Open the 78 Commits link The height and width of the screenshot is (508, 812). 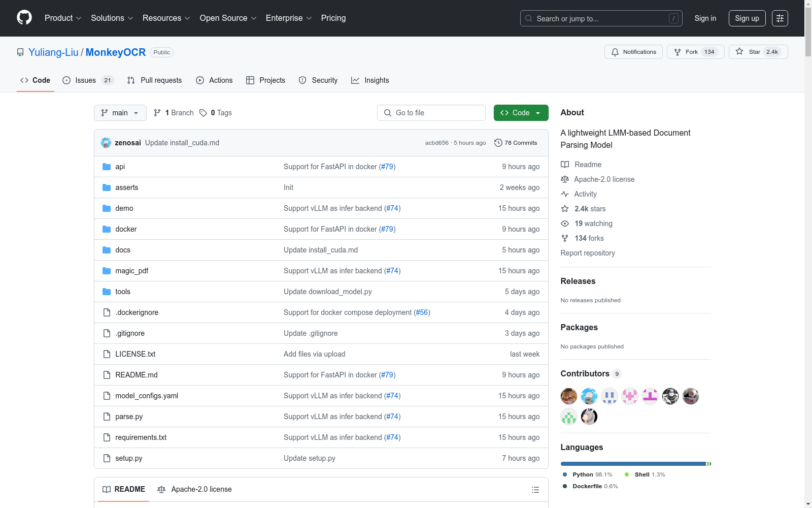click(x=516, y=143)
